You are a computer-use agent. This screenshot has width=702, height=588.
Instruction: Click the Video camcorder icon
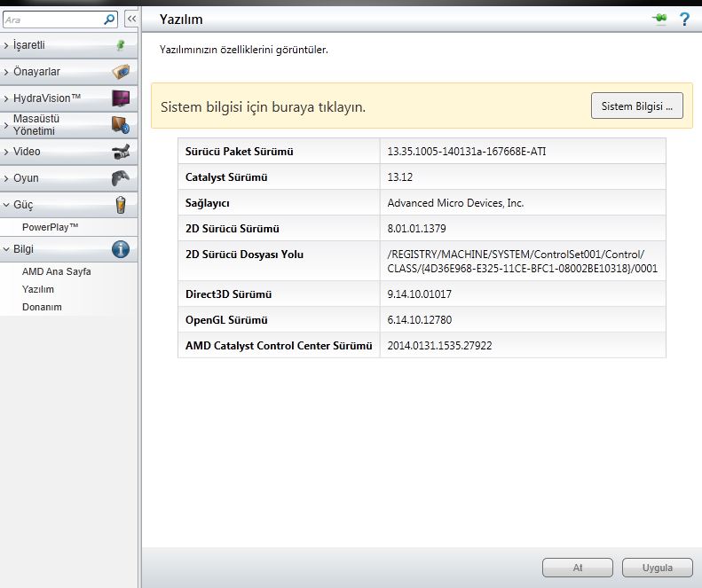click(121, 152)
